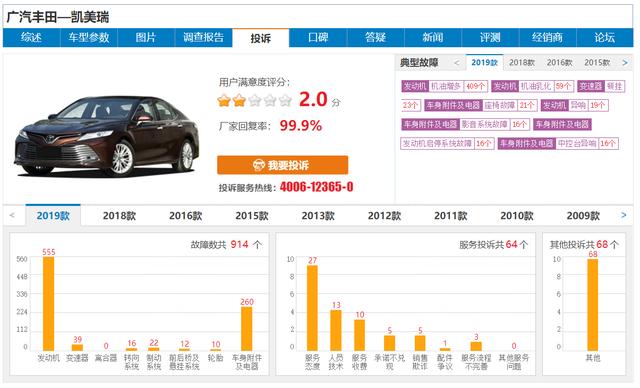The width and height of the screenshot is (640, 388).
Task: Click right arrow of model-year tab strip
Action: [x=623, y=215]
